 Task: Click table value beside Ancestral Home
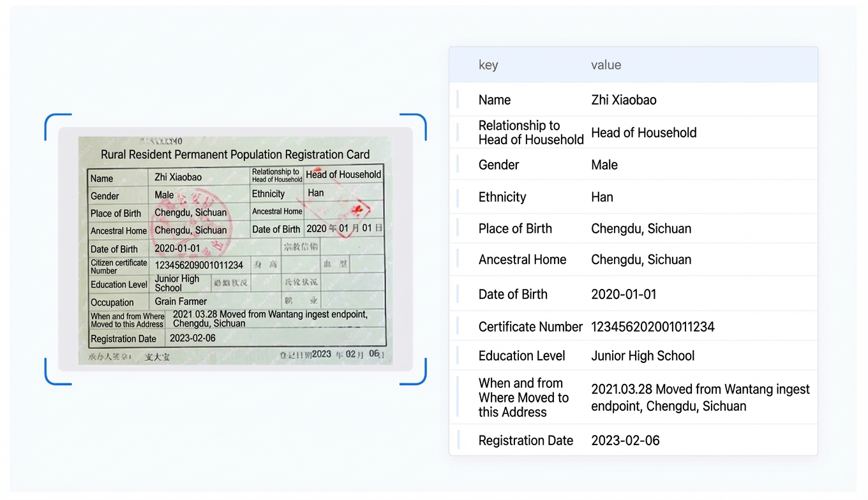coord(641,260)
